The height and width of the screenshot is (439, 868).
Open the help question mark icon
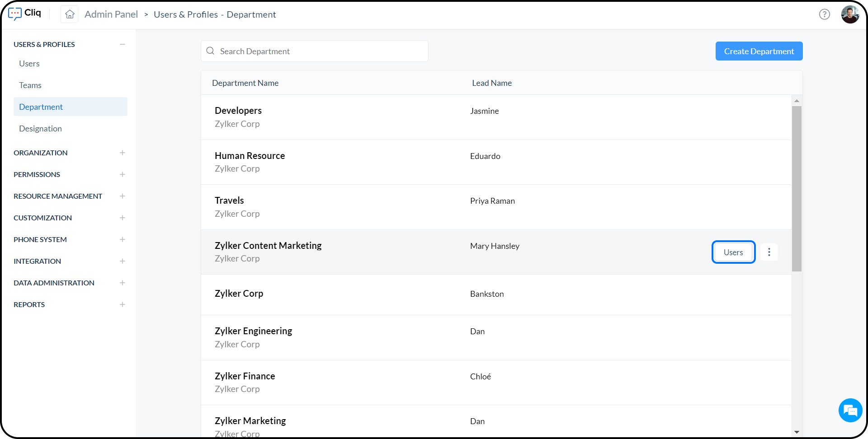pos(824,14)
